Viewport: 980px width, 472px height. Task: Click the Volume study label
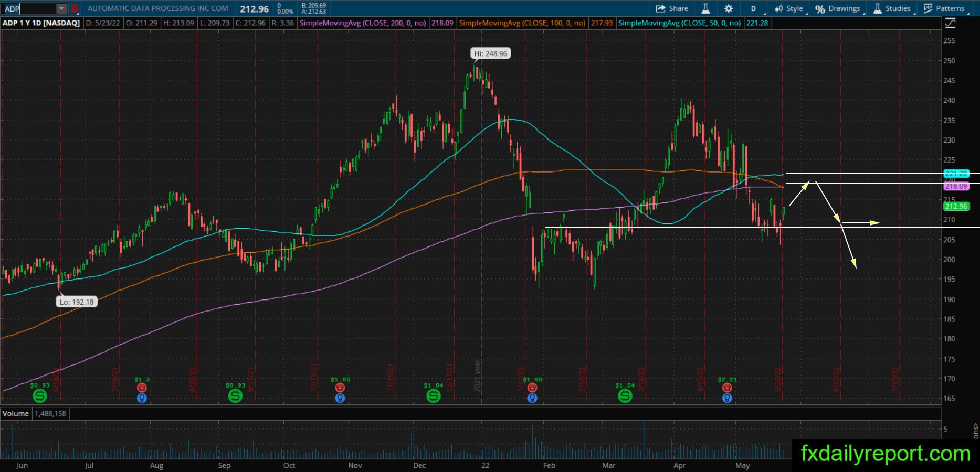click(16, 413)
